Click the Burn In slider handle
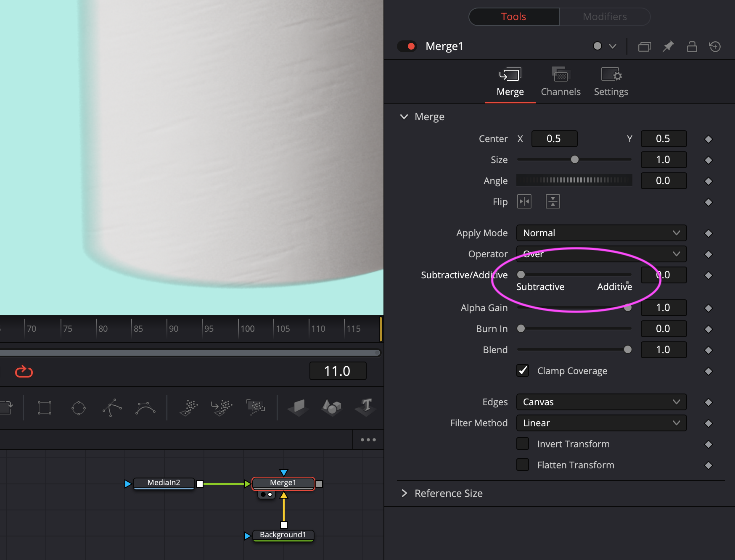The width and height of the screenshot is (735, 560). coord(521,328)
